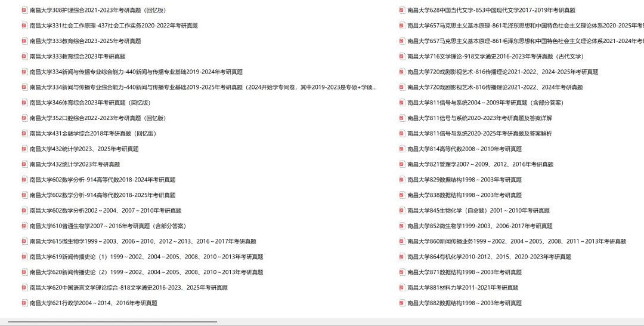Select 620新闻传播史论(2) file name
This screenshot has height=326, width=644.
click(x=146, y=272)
